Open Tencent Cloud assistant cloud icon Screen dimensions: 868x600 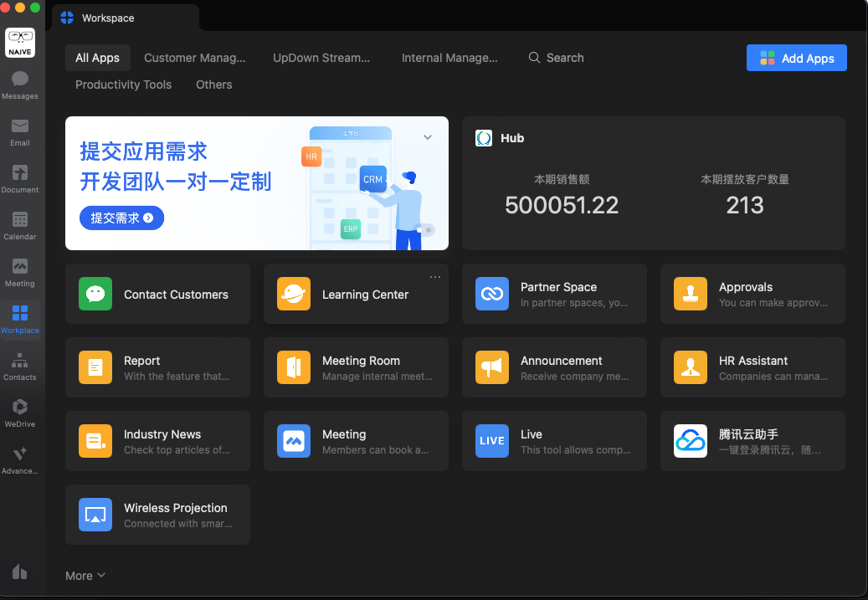(691, 441)
